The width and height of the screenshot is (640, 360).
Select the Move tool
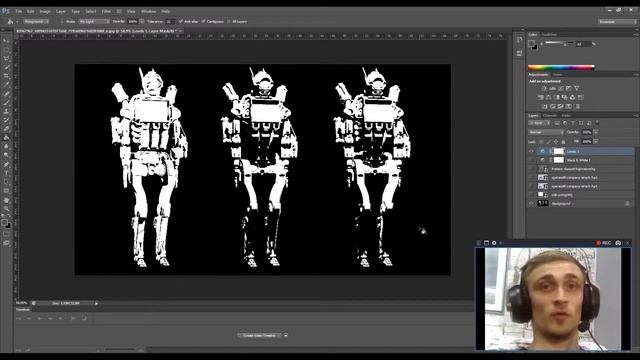6,41
